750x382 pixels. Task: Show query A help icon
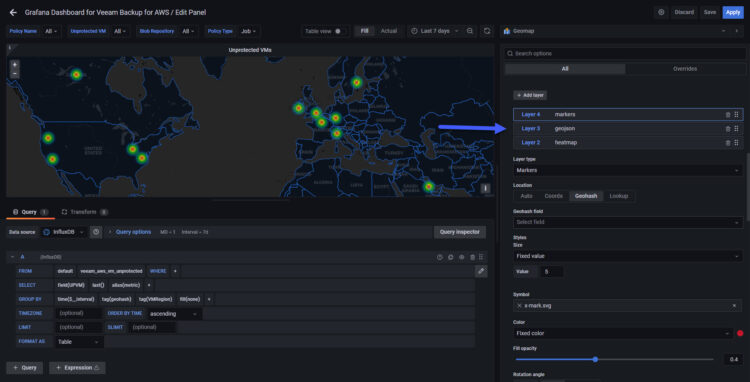440,257
